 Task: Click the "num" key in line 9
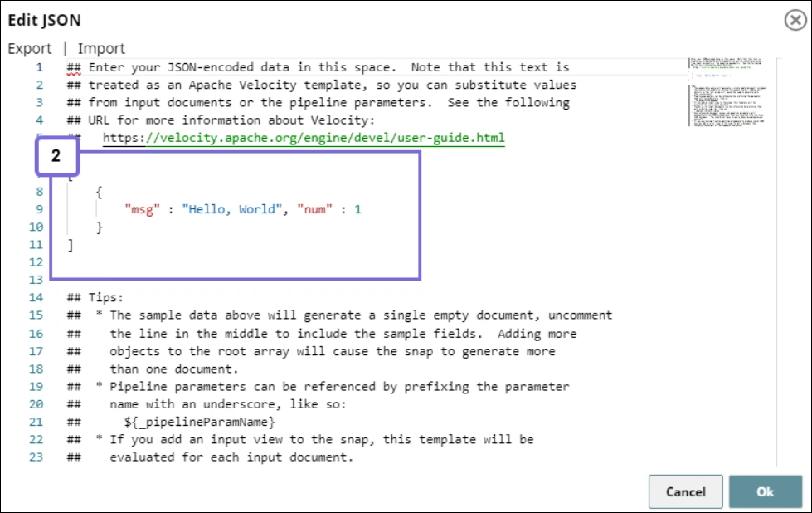point(315,209)
